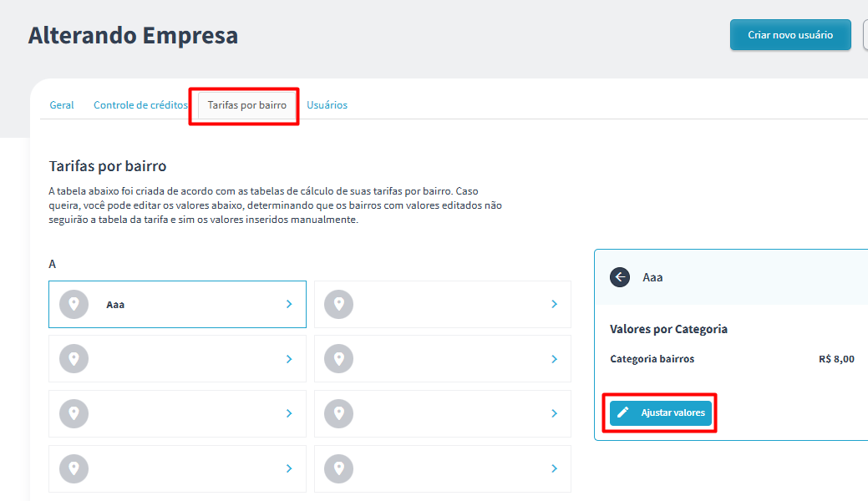The width and height of the screenshot is (868, 501).
Task: Click the Aaa title in the detail panel
Action: pyautogui.click(x=652, y=277)
